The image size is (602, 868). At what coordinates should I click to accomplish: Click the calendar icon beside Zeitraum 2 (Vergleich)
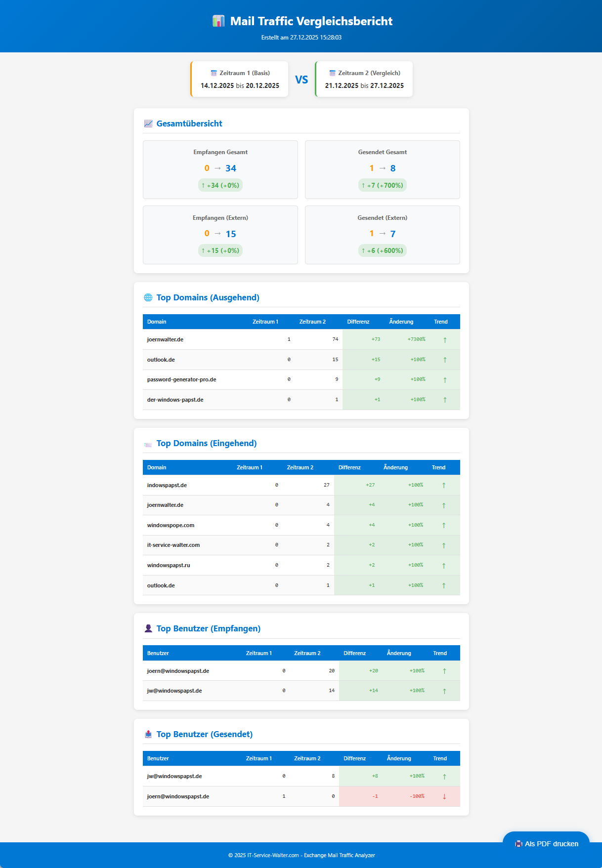(332, 73)
